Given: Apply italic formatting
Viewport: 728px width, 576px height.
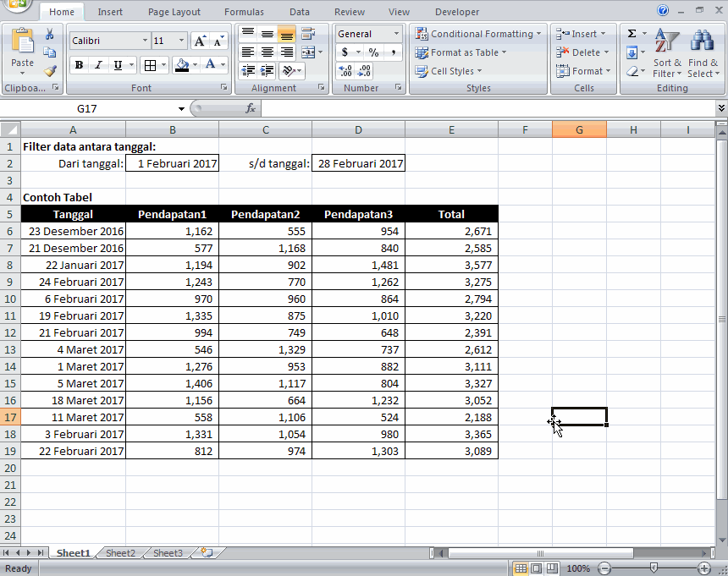Looking at the screenshot, I should pos(98,65).
